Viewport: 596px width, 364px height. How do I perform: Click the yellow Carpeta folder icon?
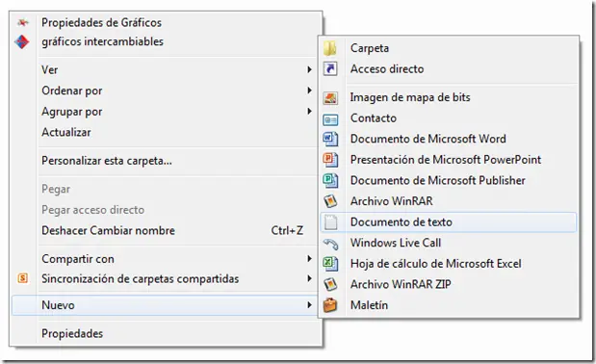[330, 48]
